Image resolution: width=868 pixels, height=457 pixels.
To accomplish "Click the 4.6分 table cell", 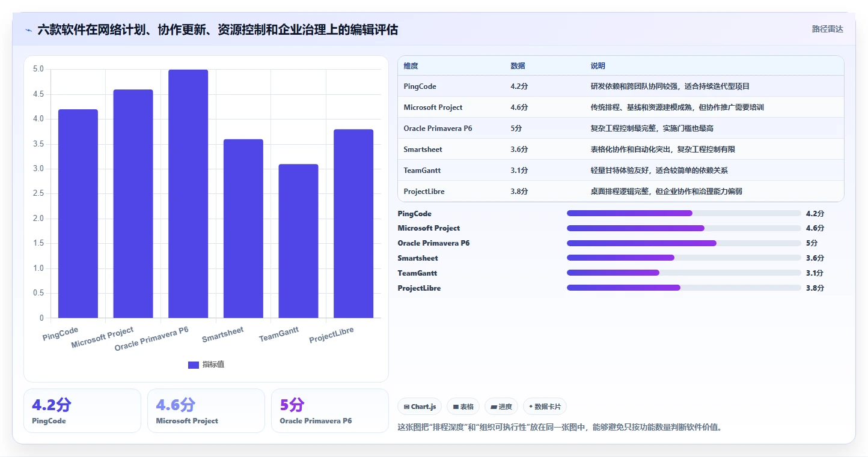I will pyautogui.click(x=519, y=107).
